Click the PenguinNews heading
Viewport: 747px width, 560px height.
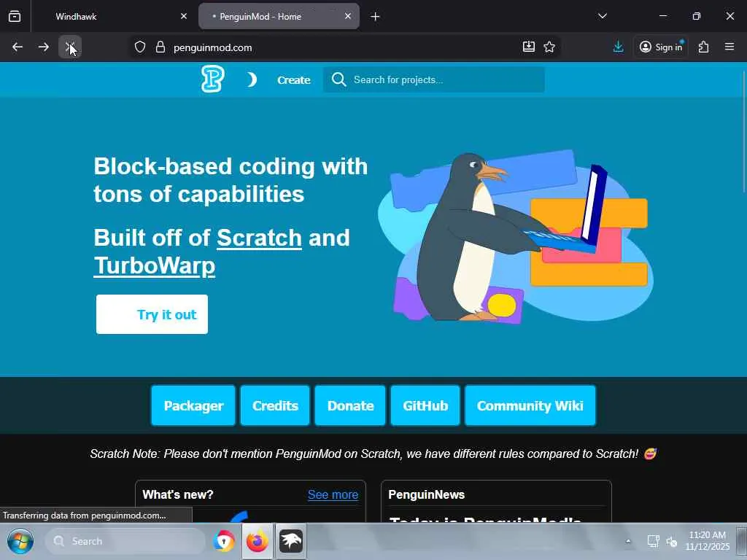coord(426,495)
